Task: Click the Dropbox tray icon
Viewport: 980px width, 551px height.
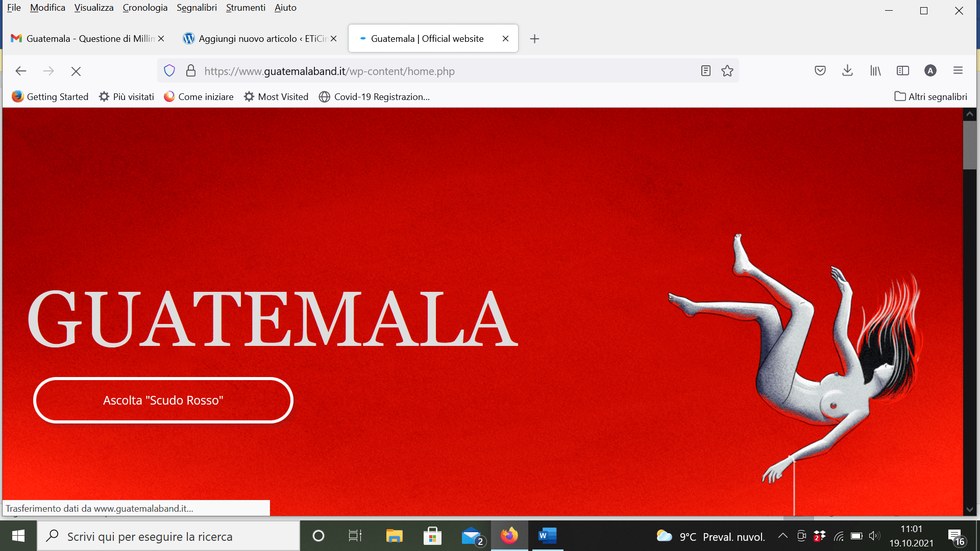Action: tap(820, 536)
